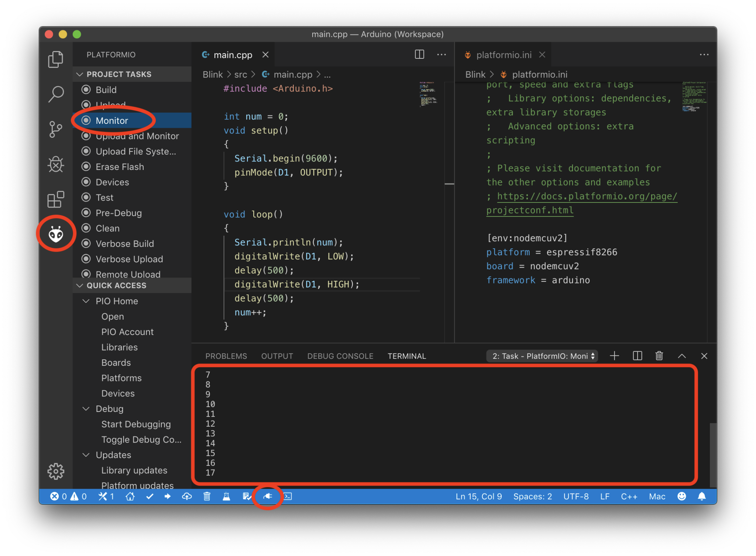Run PlatformIO Clean via trash icon
The width and height of the screenshot is (756, 556).
[207, 497]
